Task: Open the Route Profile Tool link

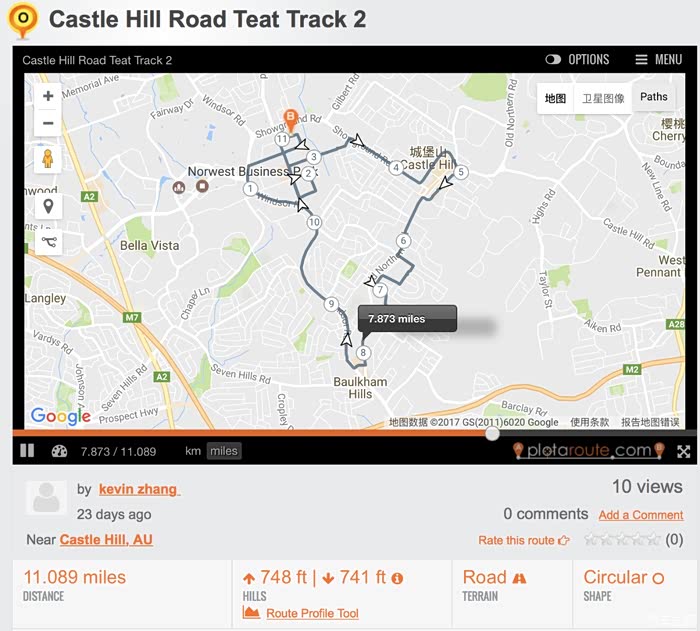Action: click(312, 613)
